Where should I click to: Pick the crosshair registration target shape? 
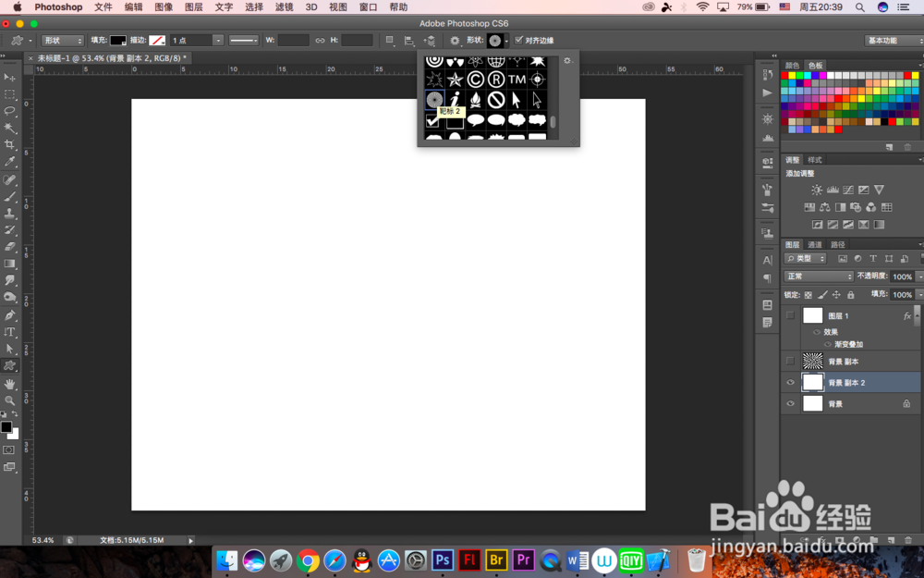(x=538, y=79)
